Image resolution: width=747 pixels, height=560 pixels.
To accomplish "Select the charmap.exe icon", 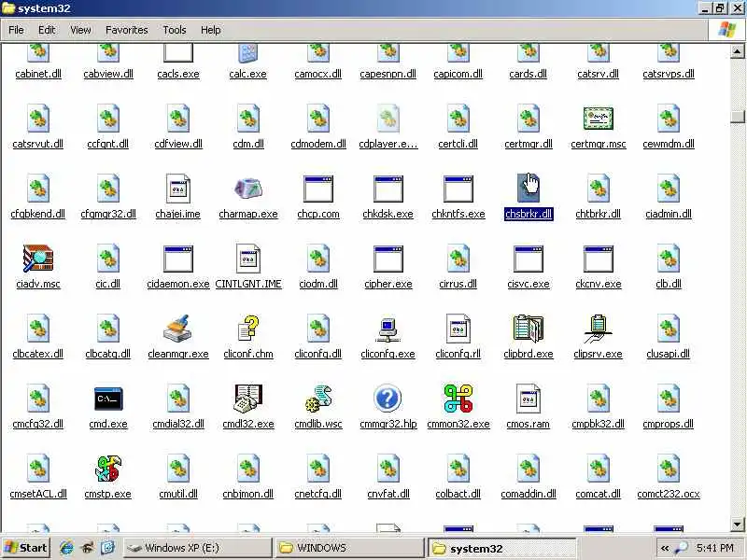I will [248, 189].
